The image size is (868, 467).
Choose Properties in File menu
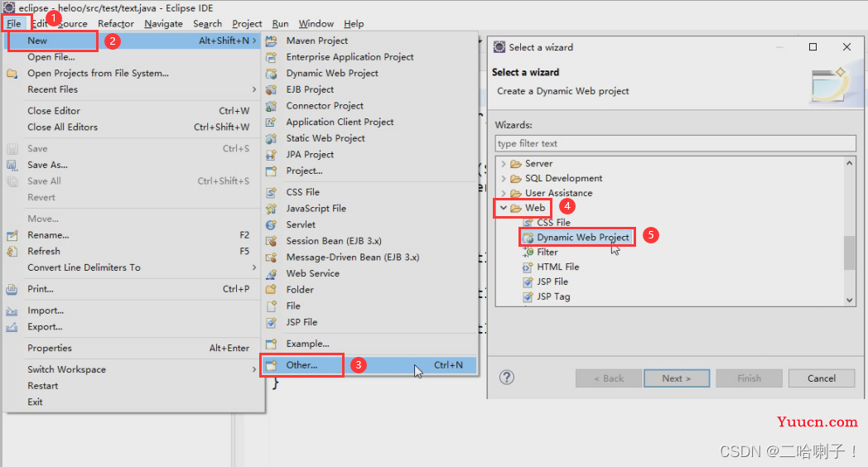coord(133,348)
